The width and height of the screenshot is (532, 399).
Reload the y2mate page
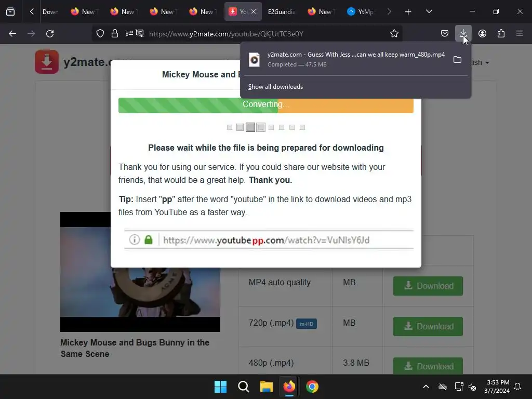coord(50,34)
